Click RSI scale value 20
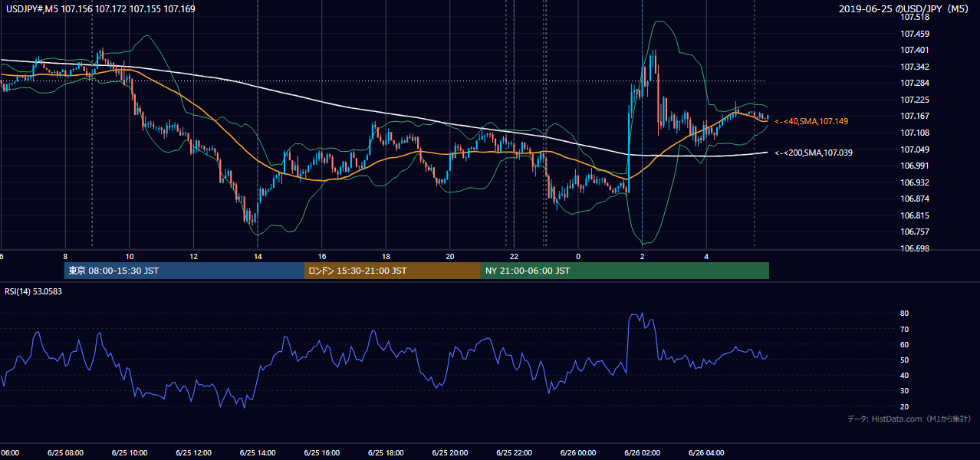Image resolution: width=980 pixels, height=460 pixels. coord(904,406)
